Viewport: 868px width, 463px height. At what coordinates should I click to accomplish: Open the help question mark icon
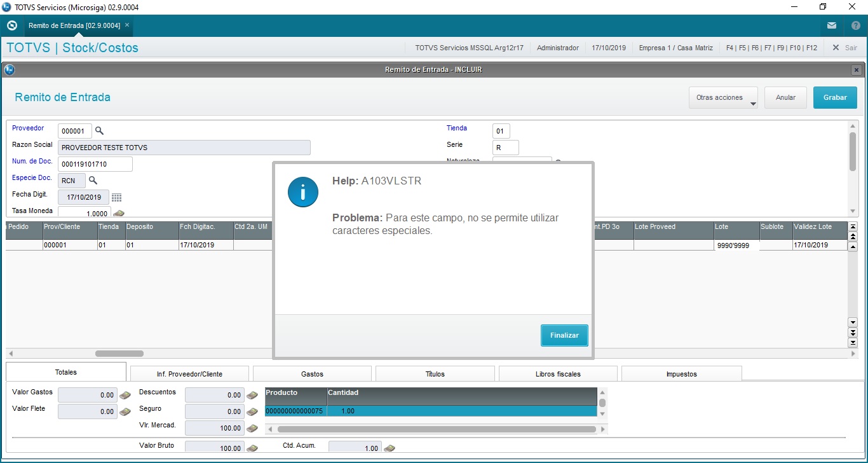(855, 25)
